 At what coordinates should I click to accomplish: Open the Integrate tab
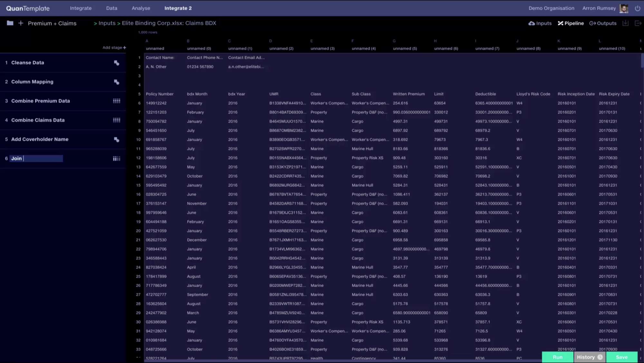pos(81,8)
